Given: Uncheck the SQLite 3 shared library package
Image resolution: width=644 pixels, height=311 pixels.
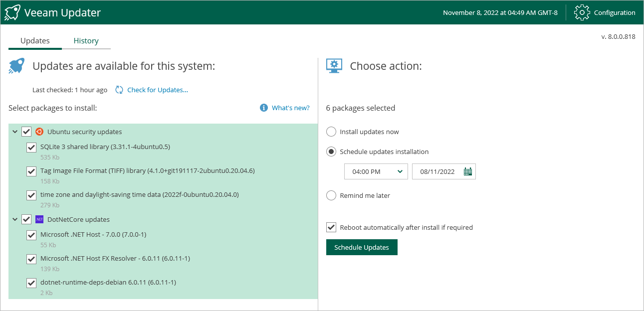Looking at the screenshot, I should [x=31, y=147].
